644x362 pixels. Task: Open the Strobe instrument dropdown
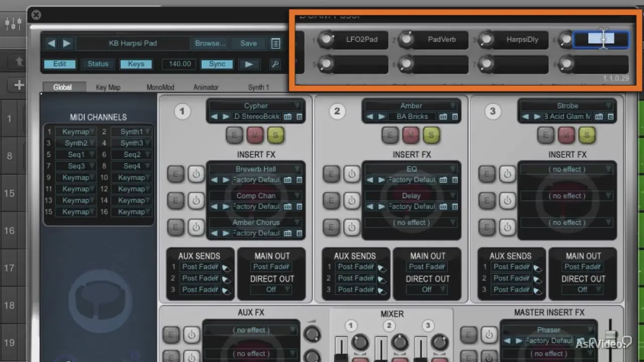tap(567, 106)
